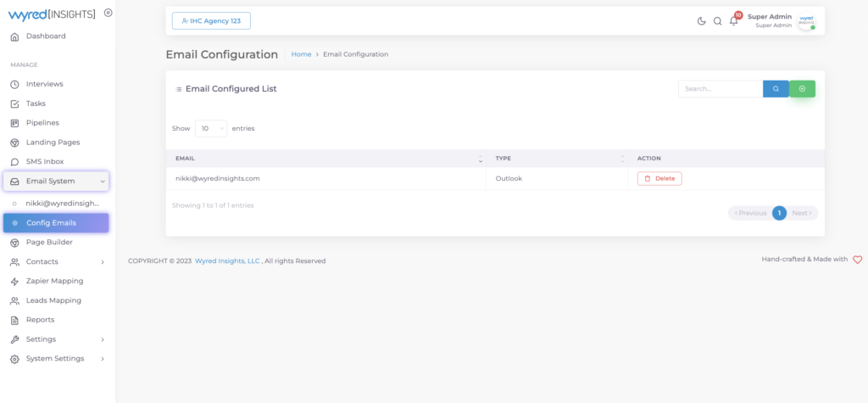Click the Pipelines board icon
Image resolution: width=868 pixels, height=403 pixels.
(x=15, y=123)
